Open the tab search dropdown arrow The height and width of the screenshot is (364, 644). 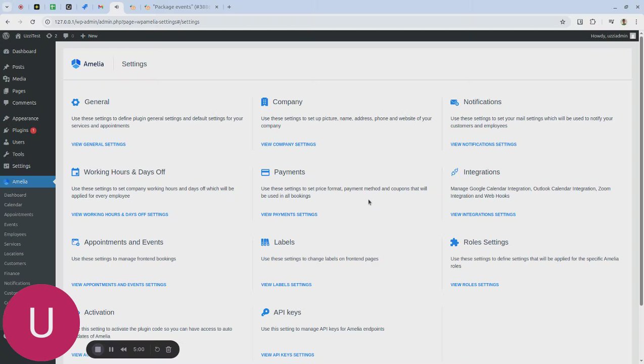[x=7, y=7]
